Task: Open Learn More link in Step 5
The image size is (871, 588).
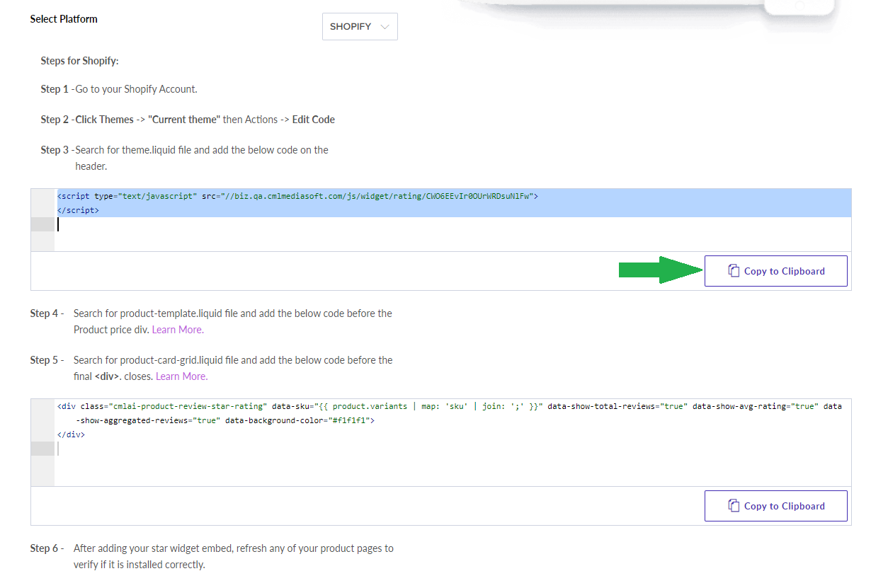Action: point(182,376)
